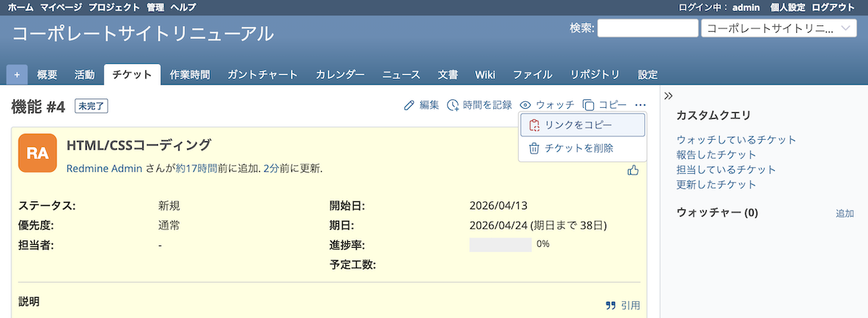
Task: Click the RA user avatar
Action: click(38, 153)
